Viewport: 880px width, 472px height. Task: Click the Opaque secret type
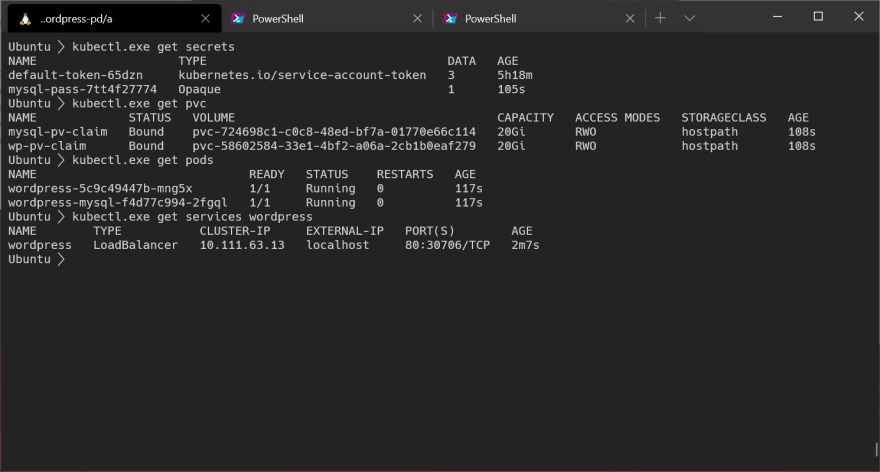click(199, 89)
